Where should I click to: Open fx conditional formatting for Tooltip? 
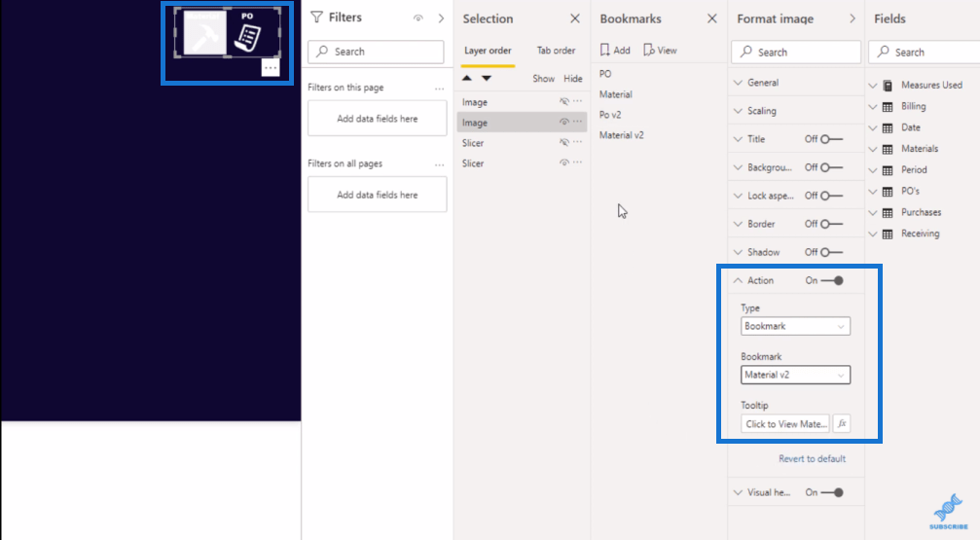(841, 424)
